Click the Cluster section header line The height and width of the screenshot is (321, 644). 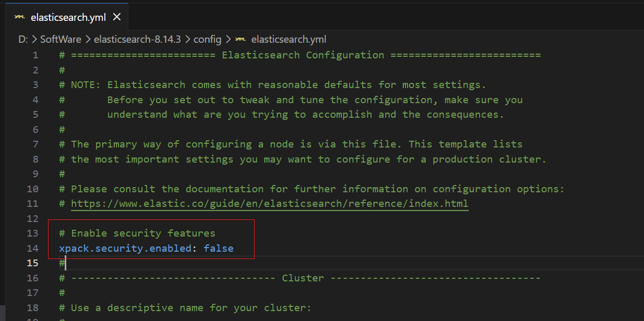302,278
